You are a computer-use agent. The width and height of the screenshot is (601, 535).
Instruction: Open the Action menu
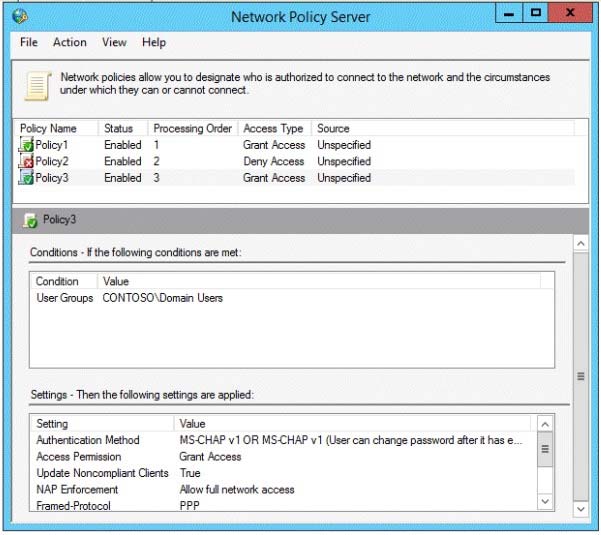click(x=70, y=42)
